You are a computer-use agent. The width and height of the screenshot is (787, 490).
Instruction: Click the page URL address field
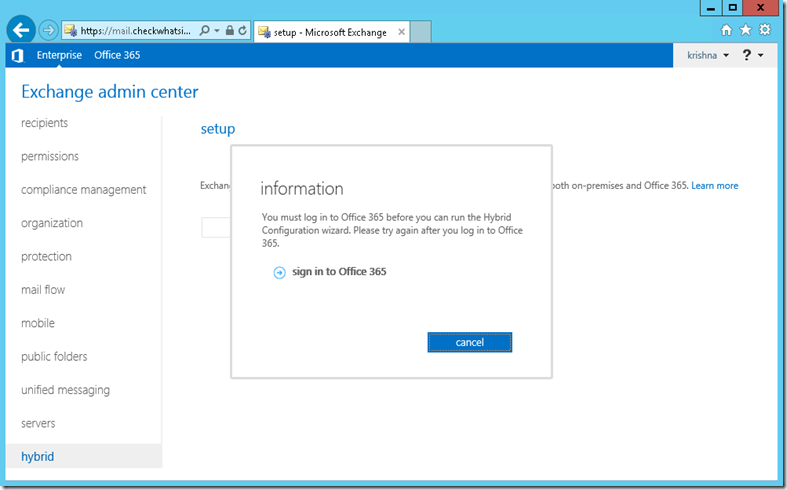click(x=136, y=31)
